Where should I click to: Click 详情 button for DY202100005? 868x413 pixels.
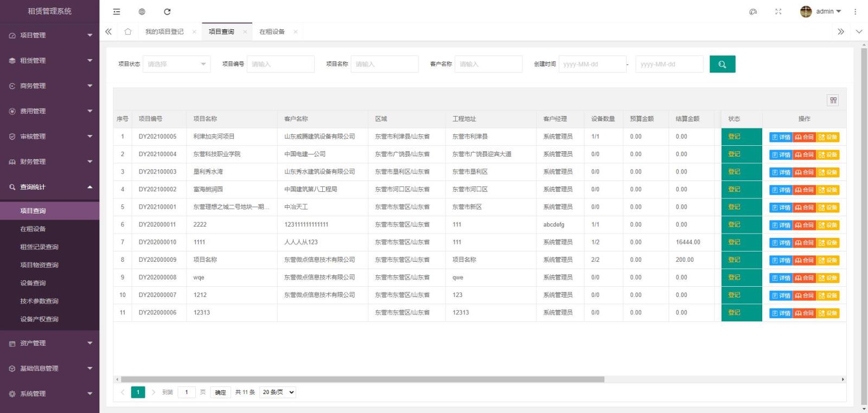pos(781,137)
